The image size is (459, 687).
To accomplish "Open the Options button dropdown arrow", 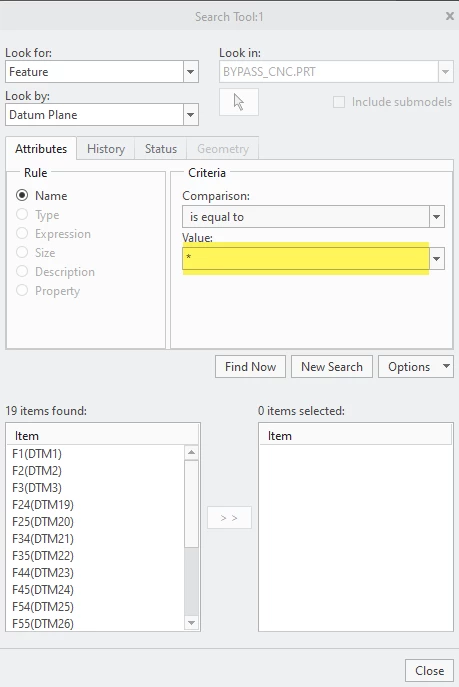I will (446, 366).
